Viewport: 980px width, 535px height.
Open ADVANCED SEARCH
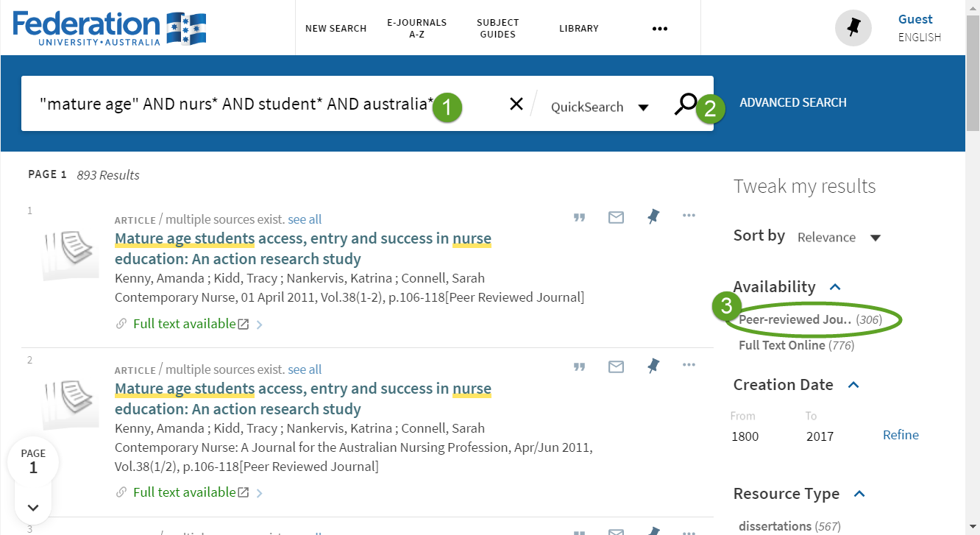(x=792, y=102)
